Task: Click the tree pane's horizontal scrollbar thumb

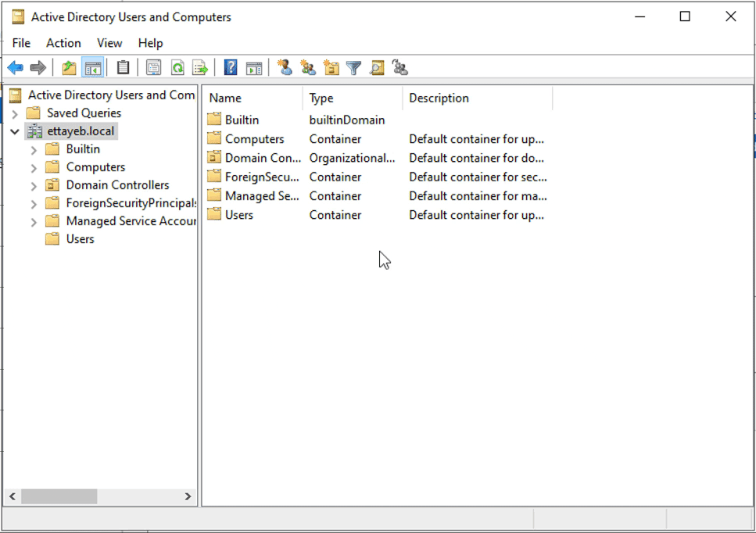Action: tap(59, 496)
